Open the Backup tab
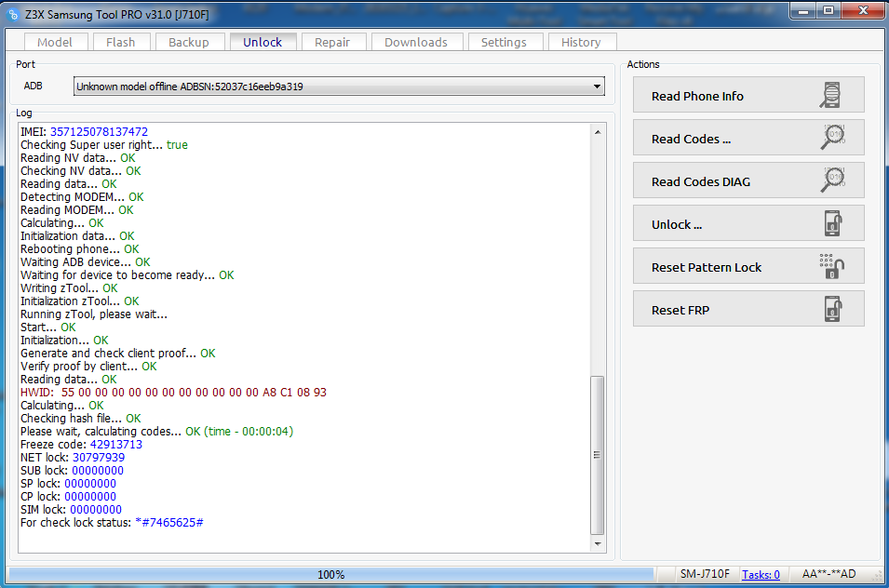This screenshot has height=588, width=889. pos(189,42)
